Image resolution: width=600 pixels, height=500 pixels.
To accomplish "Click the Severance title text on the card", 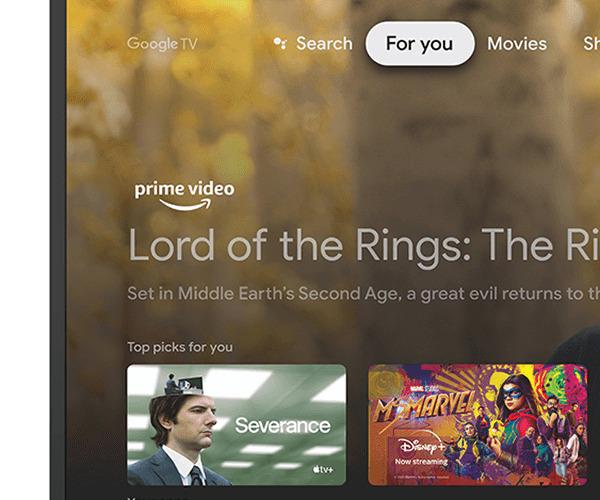I will tap(283, 425).
